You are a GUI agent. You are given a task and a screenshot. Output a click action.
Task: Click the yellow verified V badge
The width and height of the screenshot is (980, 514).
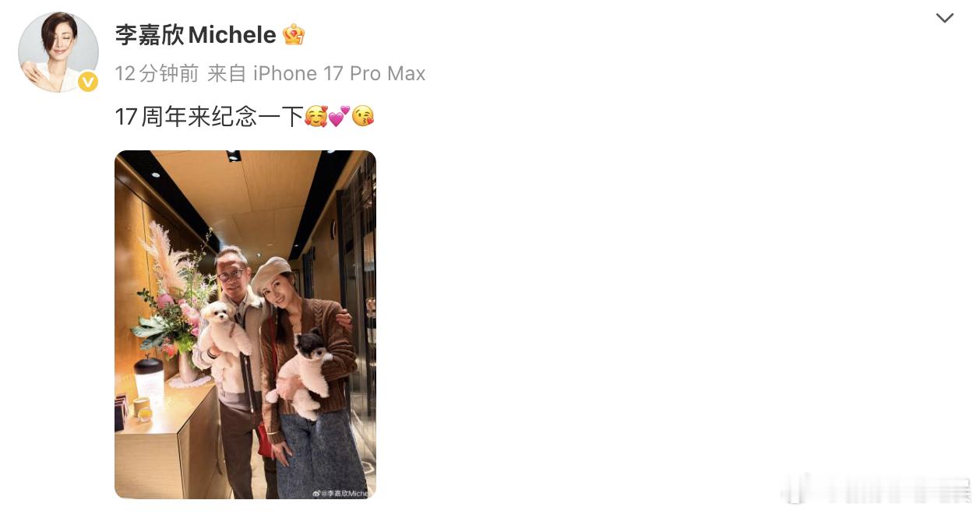pyautogui.click(x=88, y=82)
